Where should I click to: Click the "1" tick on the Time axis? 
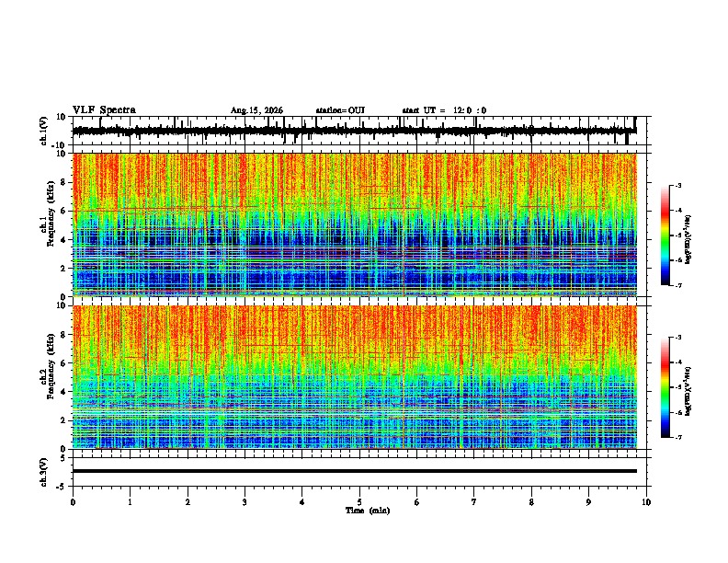click(x=130, y=502)
